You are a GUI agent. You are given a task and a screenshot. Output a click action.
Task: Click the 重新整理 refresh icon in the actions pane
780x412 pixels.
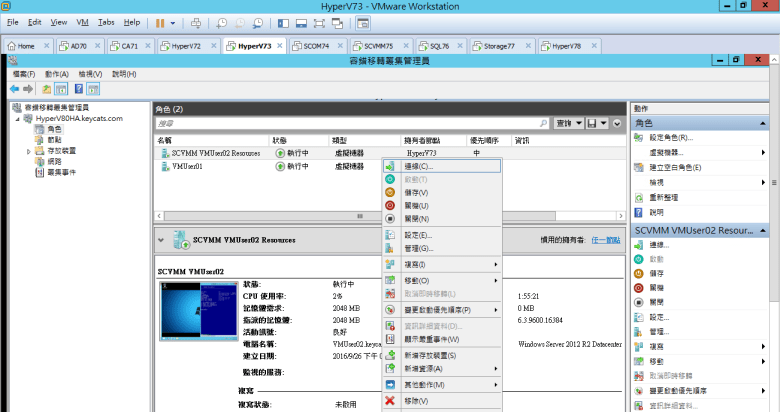point(640,198)
